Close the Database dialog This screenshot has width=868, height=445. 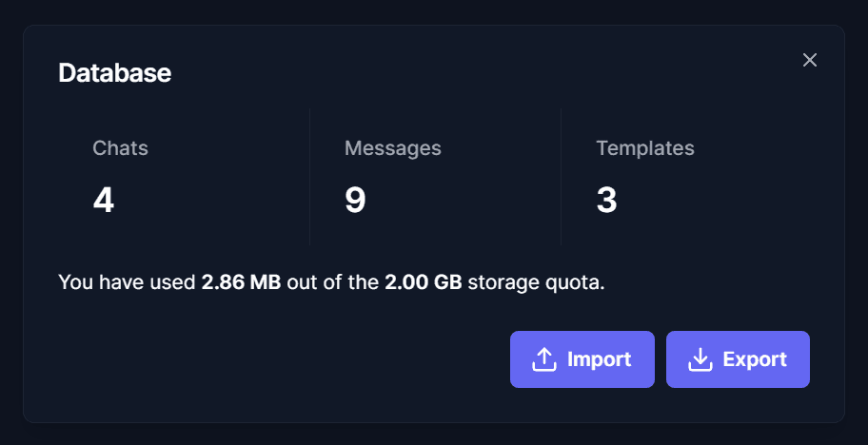(809, 60)
